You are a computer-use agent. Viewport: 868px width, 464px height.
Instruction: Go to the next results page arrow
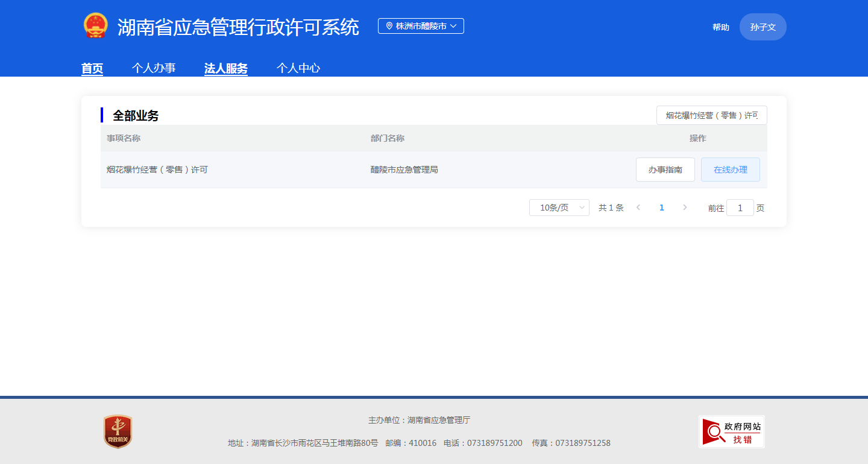click(685, 208)
